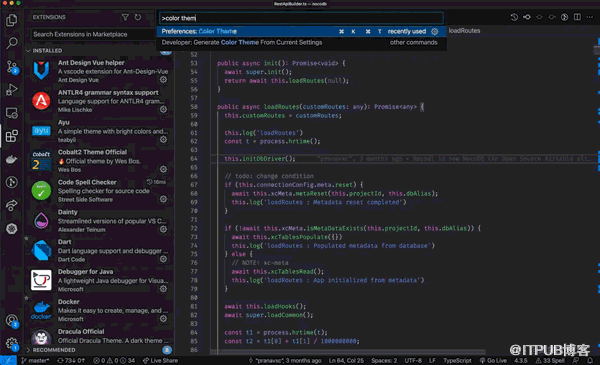This screenshot has height=365, width=600.
Task: Open the Dart extension entry
Action: (x=99, y=250)
